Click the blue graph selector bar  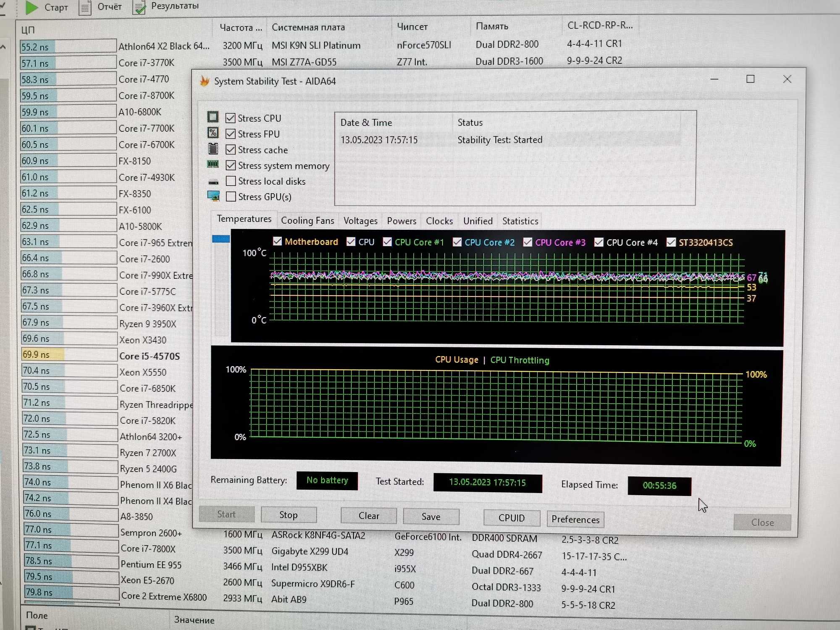[x=221, y=239]
